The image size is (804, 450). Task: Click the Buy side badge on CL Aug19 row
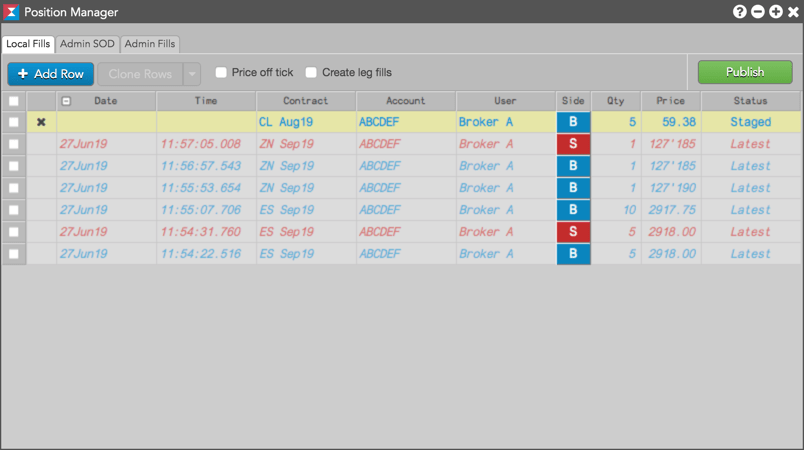click(x=573, y=122)
